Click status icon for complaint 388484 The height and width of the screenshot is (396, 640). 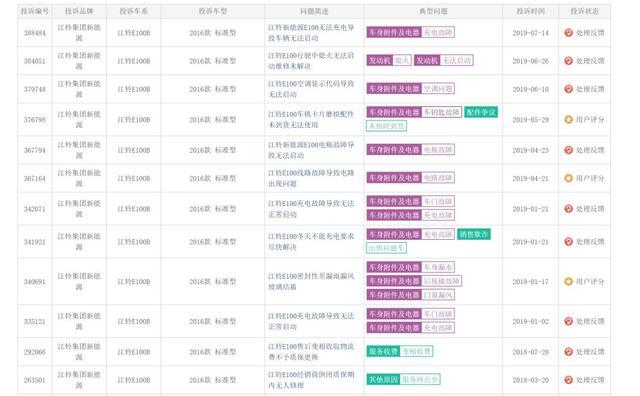click(x=568, y=33)
